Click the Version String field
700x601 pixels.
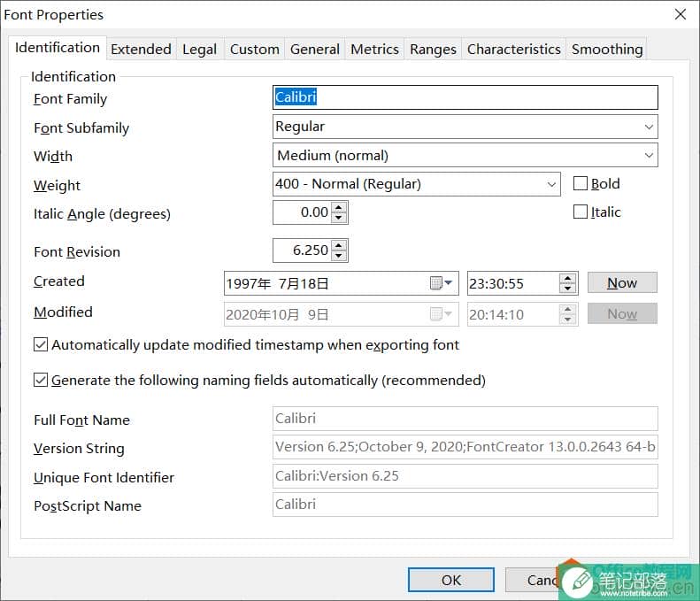coord(465,447)
